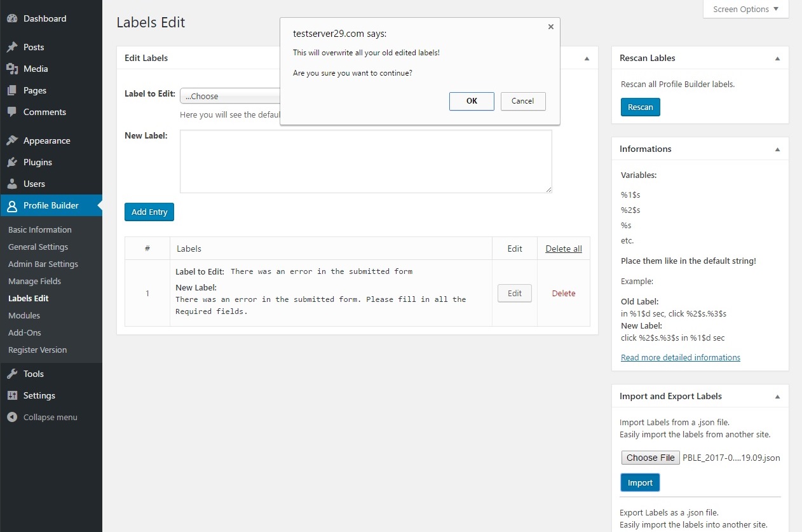Open Media via its sidebar icon
The height and width of the screenshot is (532, 802).
(12, 69)
